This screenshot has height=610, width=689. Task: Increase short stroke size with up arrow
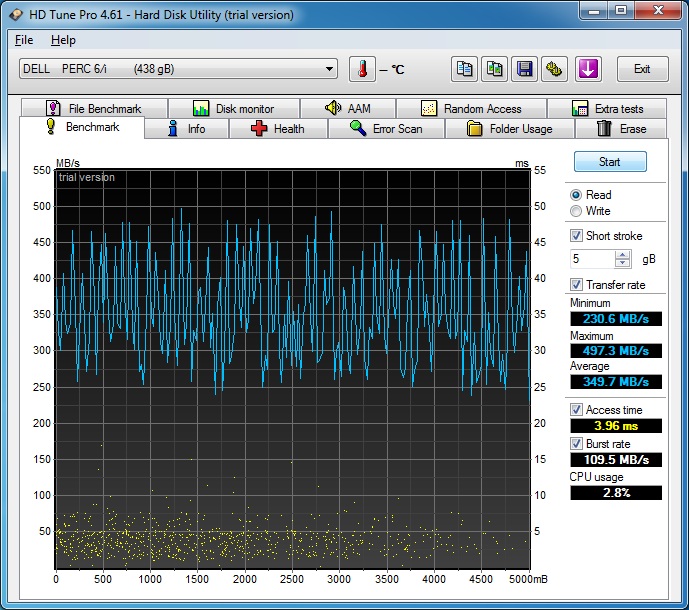click(x=622, y=254)
